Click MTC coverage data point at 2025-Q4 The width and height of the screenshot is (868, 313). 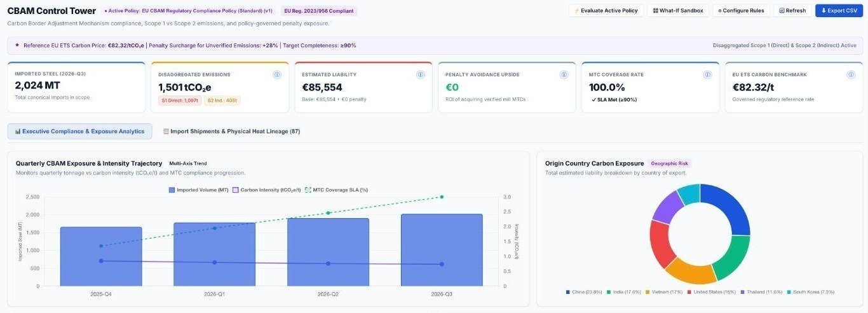(x=101, y=246)
